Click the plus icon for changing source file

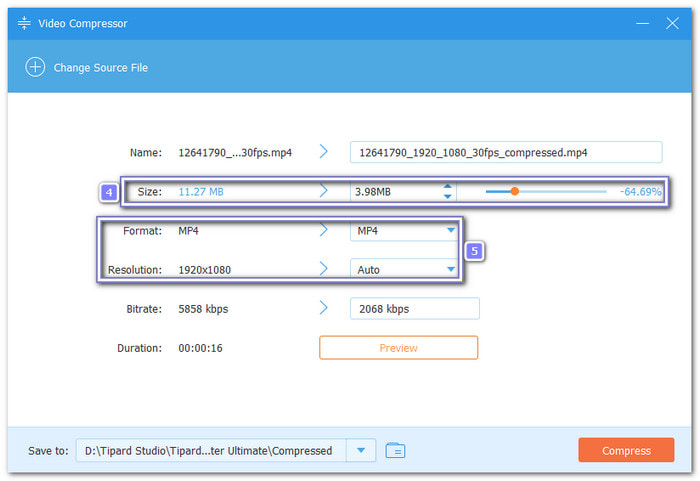pos(36,67)
